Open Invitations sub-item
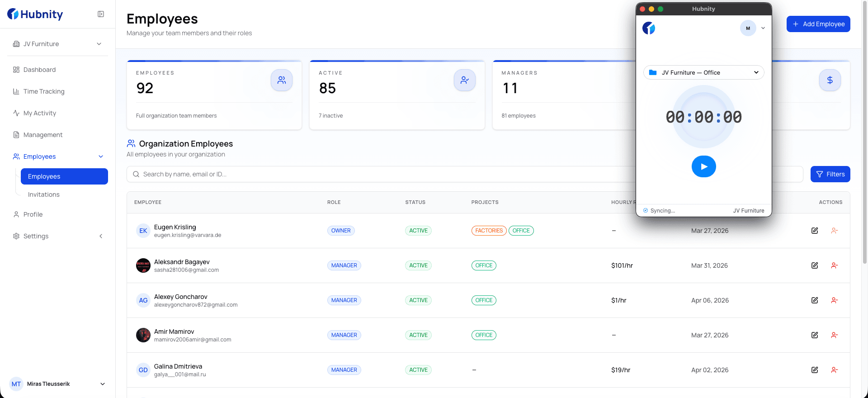The height and width of the screenshot is (398, 868). pos(44,194)
